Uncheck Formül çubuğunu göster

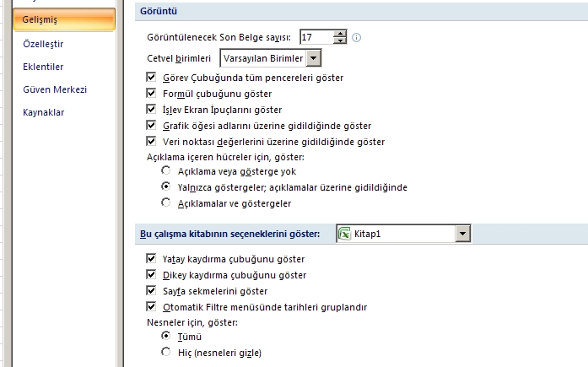[151, 93]
